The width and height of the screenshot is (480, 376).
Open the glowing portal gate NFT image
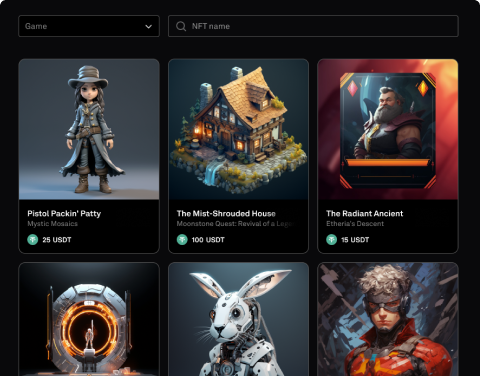[x=89, y=319]
